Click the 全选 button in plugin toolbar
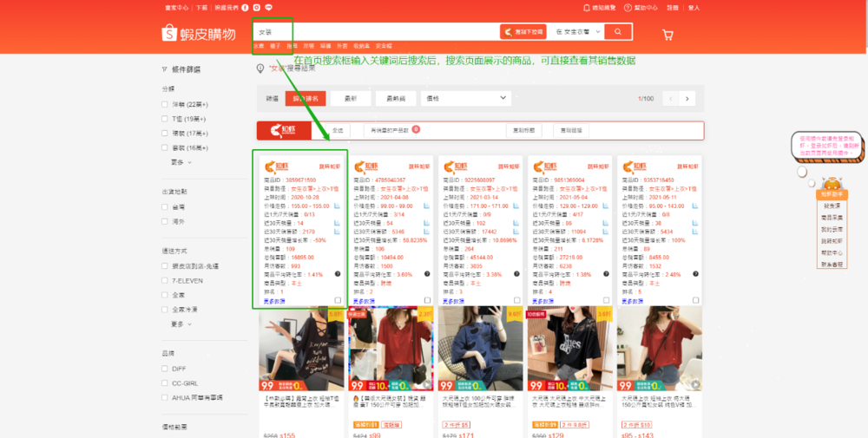868x438 pixels. pos(337,131)
